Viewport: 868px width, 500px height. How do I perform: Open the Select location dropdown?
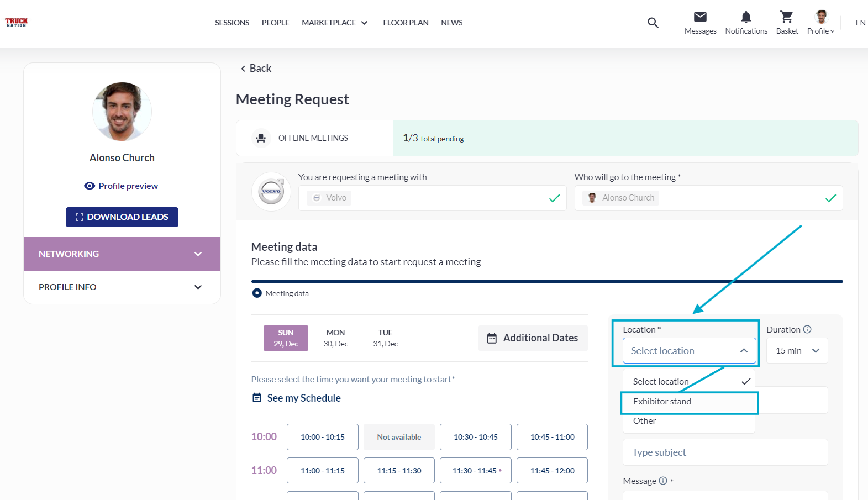pyautogui.click(x=689, y=351)
